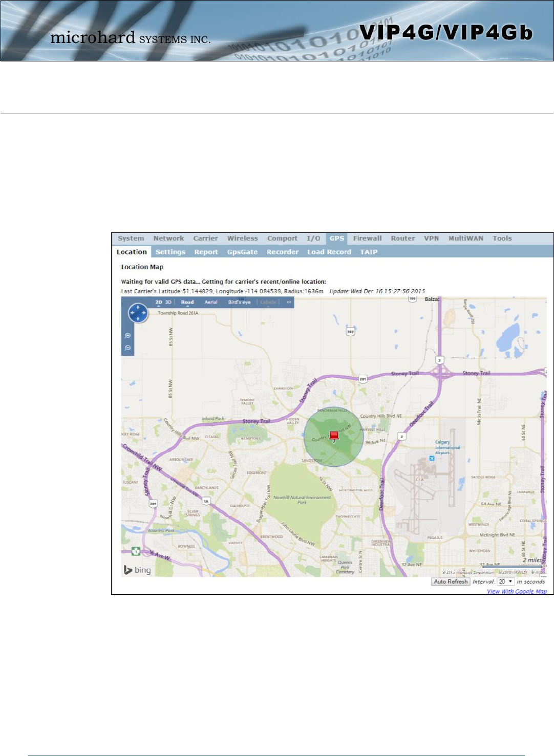Toggle map Labels option
Viewport: 554px width, 756px height.
(x=268, y=302)
